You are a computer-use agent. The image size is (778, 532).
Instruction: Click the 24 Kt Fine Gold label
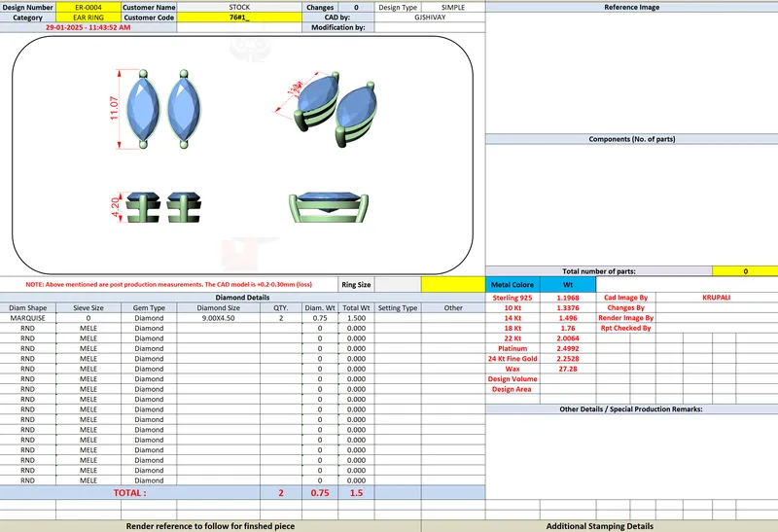(513, 358)
